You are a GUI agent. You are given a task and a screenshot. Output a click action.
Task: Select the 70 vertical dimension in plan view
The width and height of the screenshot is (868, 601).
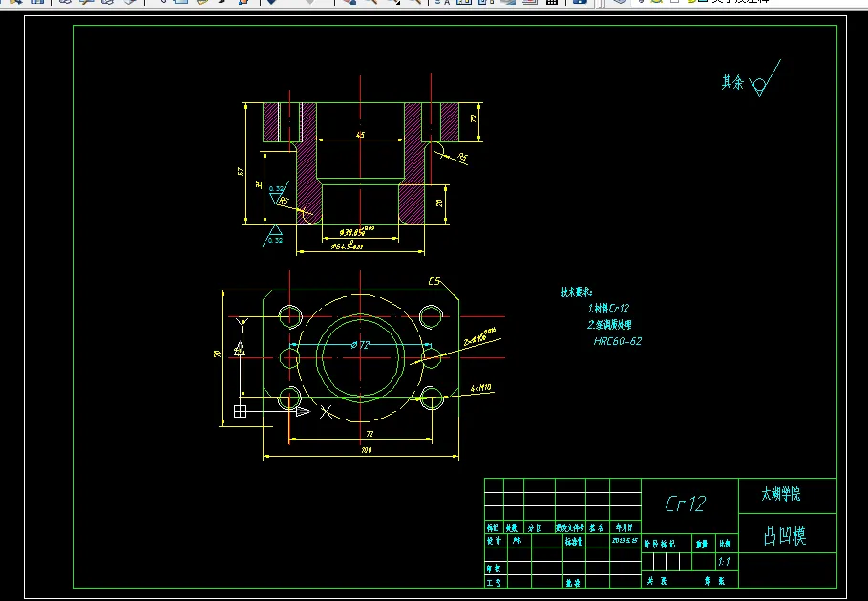click(x=218, y=354)
